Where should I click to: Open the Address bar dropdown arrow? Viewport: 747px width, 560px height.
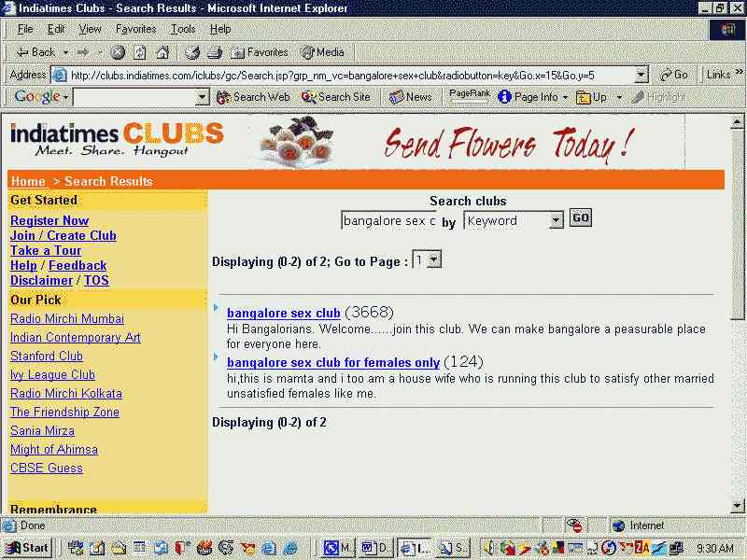pyautogui.click(x=641, y=75)
